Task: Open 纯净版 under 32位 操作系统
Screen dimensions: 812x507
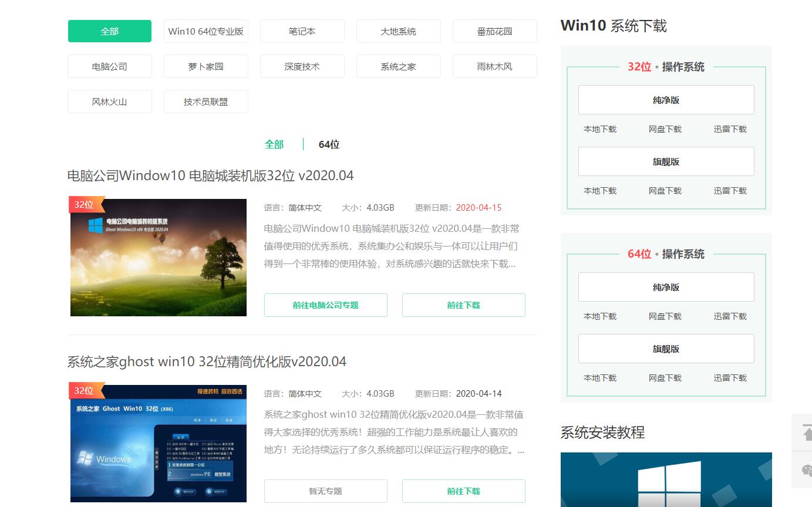Action: click(x=666, y=100)
